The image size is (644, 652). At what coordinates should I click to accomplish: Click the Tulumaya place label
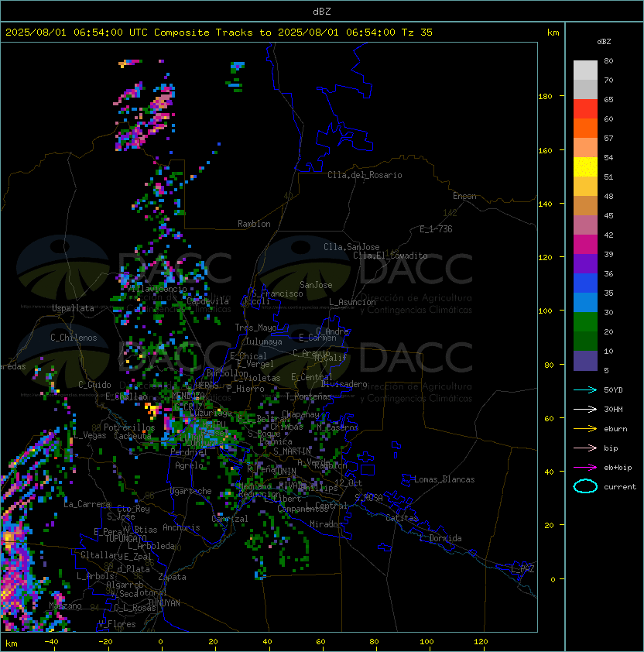(264, 341)
